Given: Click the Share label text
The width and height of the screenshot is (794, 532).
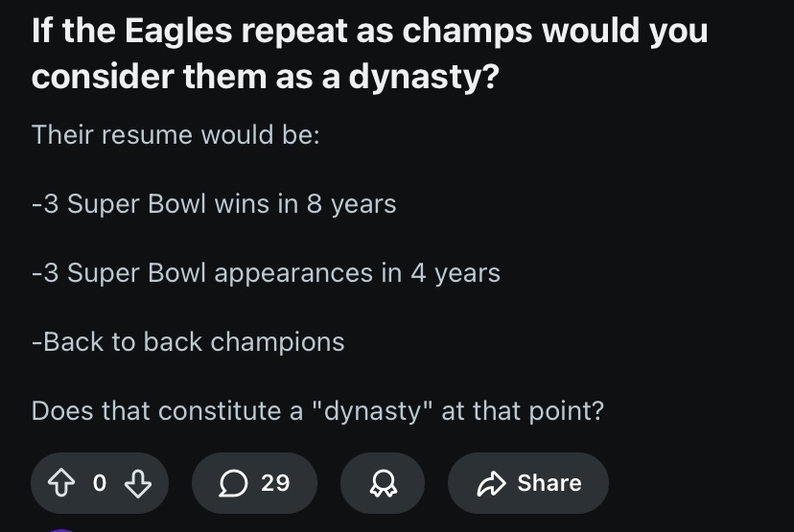Looking at the screenshot, I should click(x=549, y=483).
